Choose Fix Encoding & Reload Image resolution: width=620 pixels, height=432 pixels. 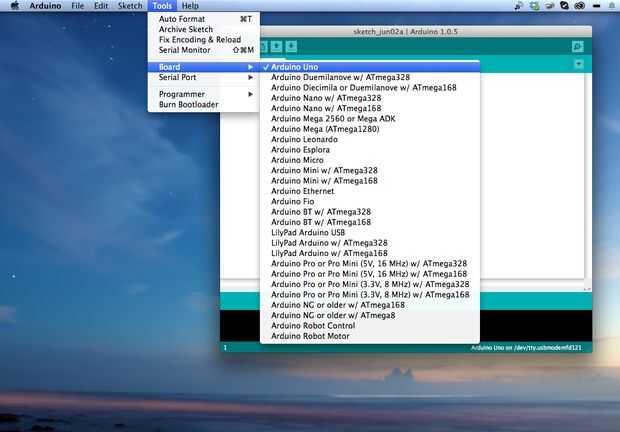tap(204, 40)
